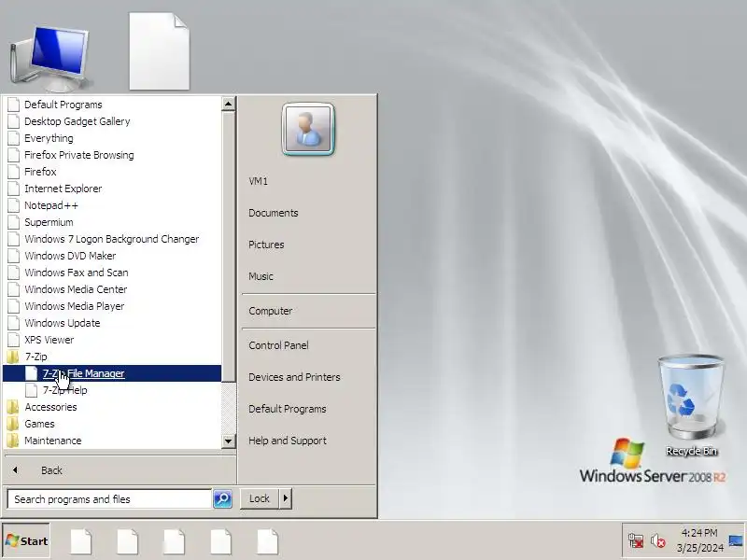Image resolution: width=747 pixels, height=560 pixels.
Task: Expand the Games folder
Action: click(112, 424)
